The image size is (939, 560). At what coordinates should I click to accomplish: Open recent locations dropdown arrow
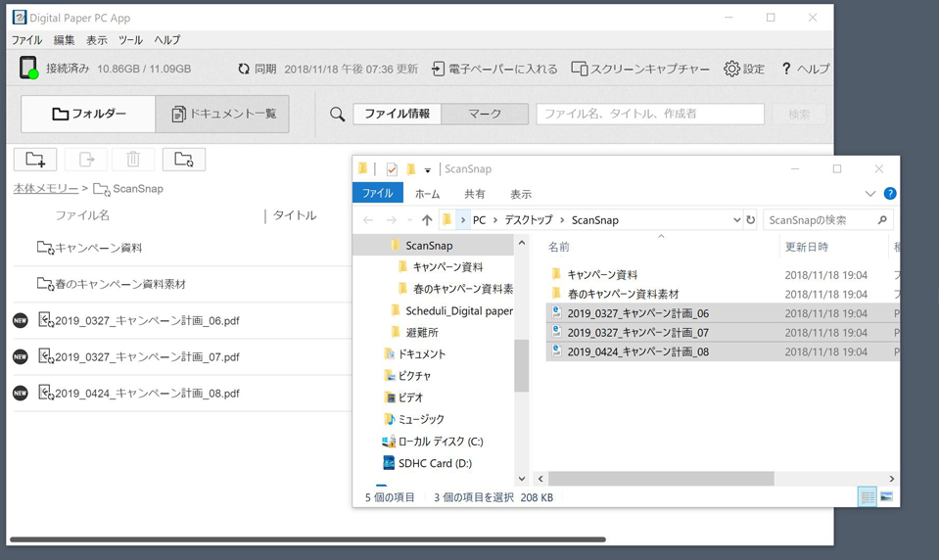click(409, 220)
